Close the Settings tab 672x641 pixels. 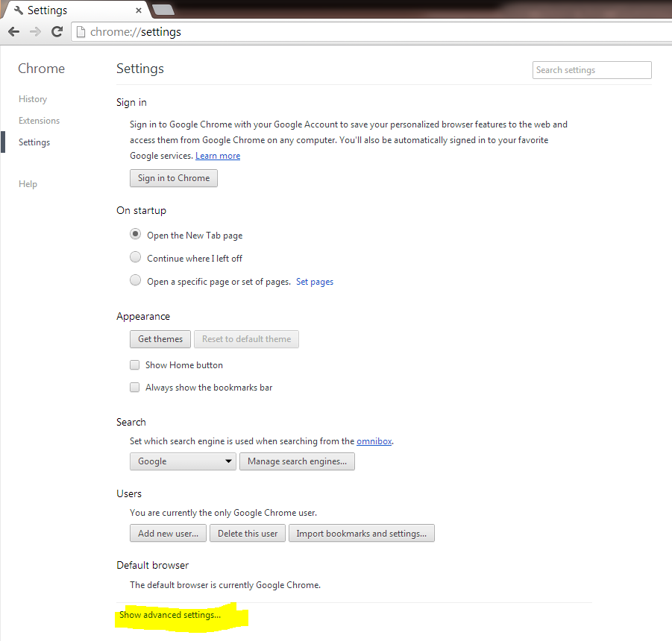139,10
